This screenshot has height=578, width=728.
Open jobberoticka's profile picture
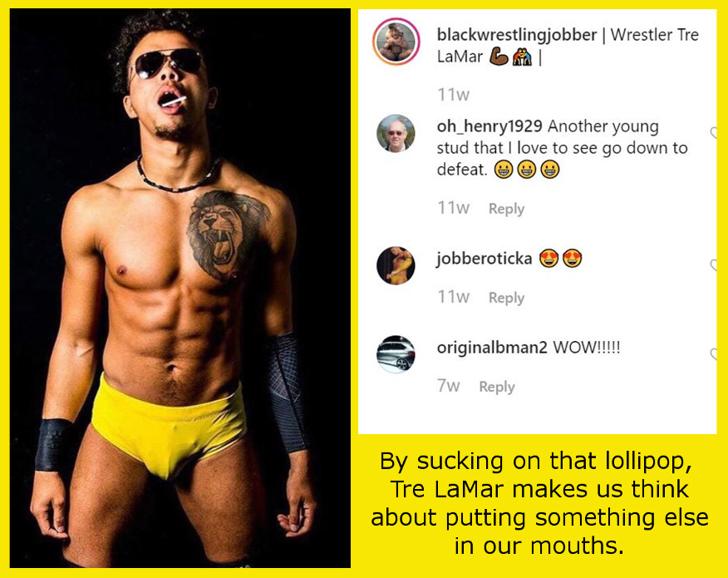pos(396,265)
